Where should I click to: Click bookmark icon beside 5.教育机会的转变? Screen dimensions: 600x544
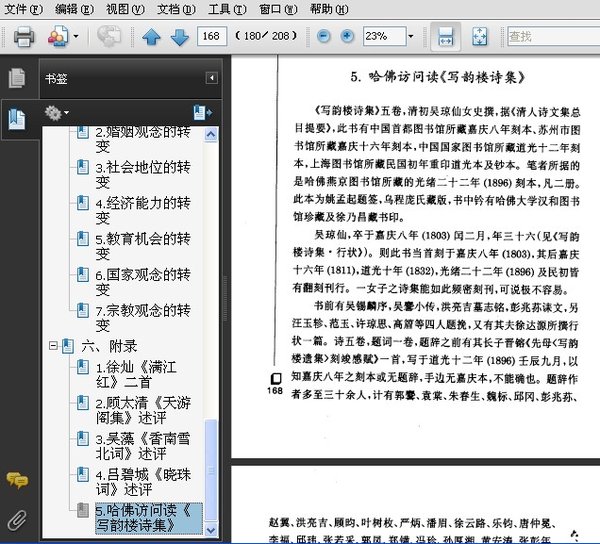[83, 239]
